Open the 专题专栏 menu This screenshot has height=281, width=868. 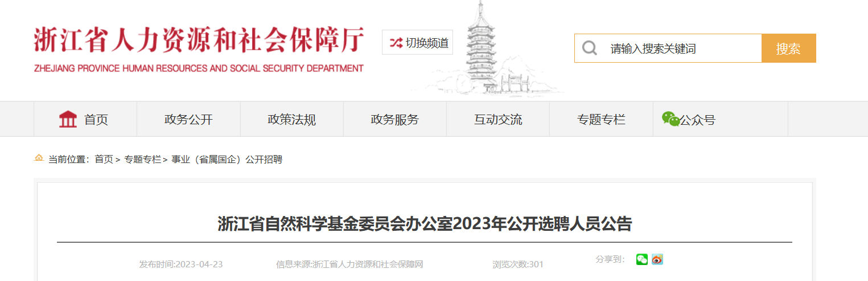[x=601, y=120]
